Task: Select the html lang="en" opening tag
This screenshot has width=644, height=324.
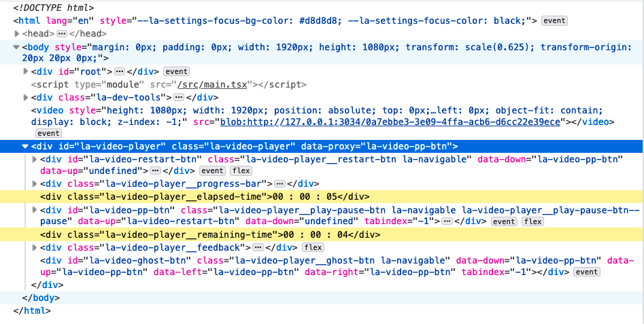Action: click(275, 20)
